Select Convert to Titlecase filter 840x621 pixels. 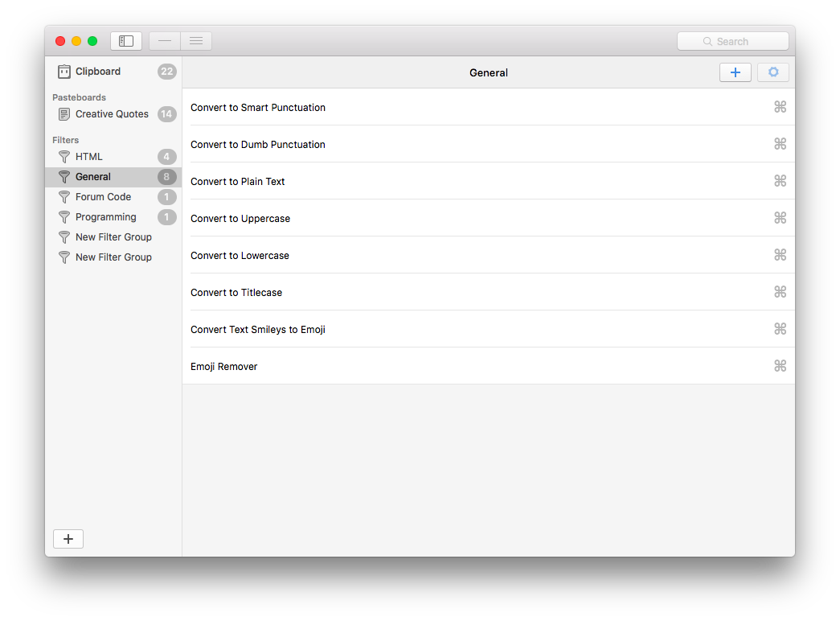pyautogui.click(x=236, y=293)
